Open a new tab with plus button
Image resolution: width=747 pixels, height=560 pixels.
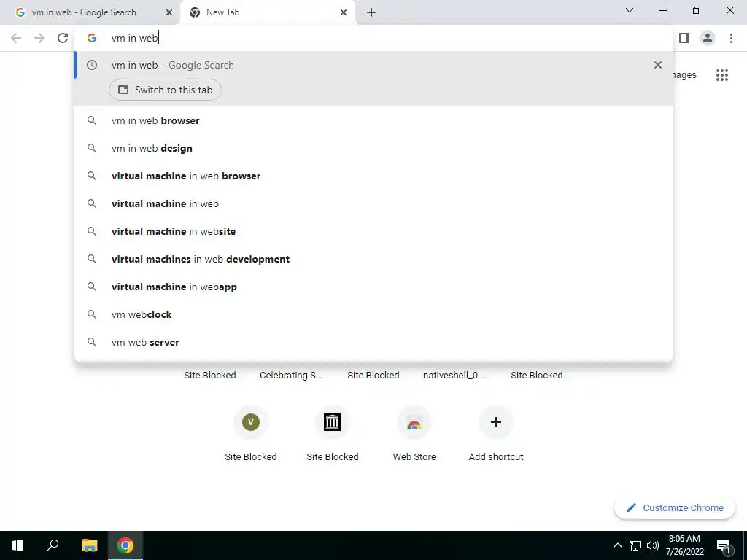(x=371, y=12)
